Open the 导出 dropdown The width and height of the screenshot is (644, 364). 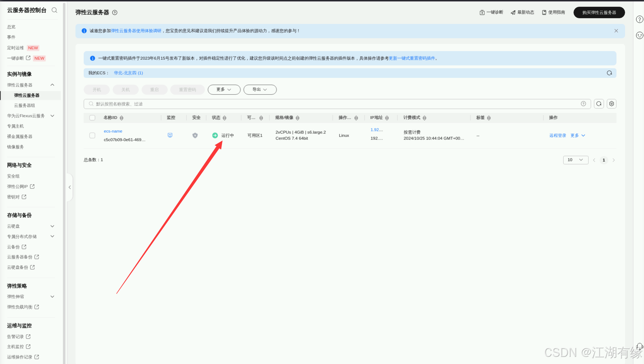[x=260, y=90]
